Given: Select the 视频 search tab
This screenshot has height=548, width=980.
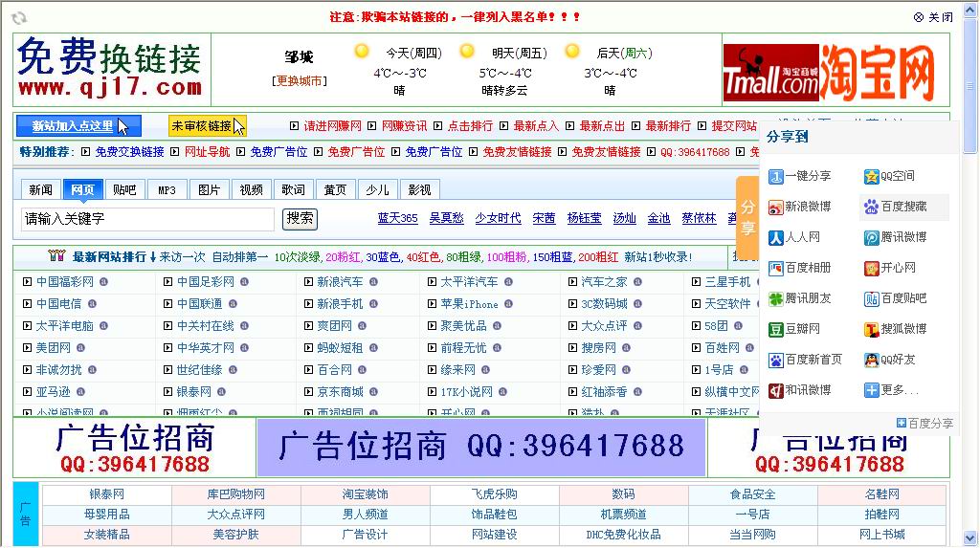Looking at the screenshot, I should 252,190.
